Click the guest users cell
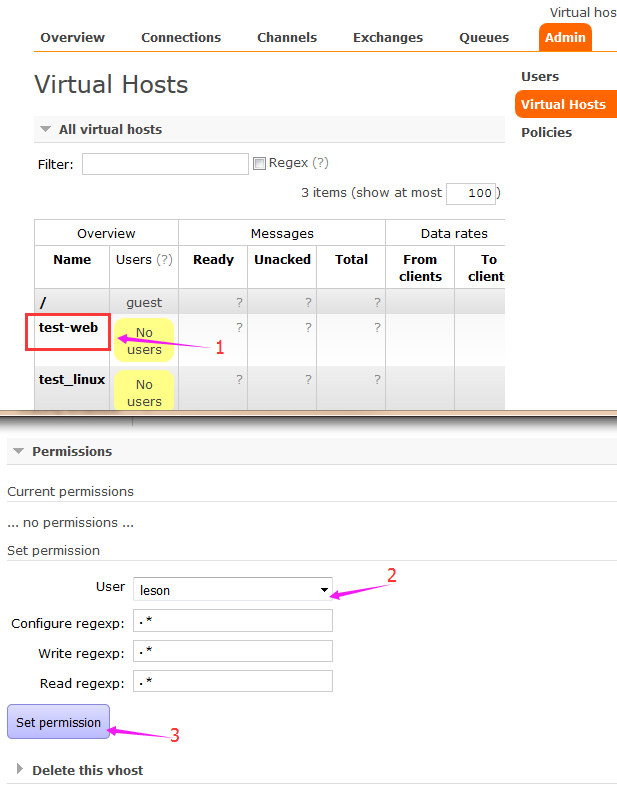This screenshot has width=617, height=793. click(x=144, y=302)
